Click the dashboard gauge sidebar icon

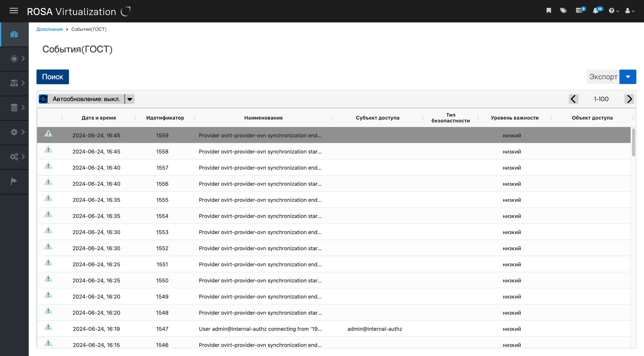[14, 34]
